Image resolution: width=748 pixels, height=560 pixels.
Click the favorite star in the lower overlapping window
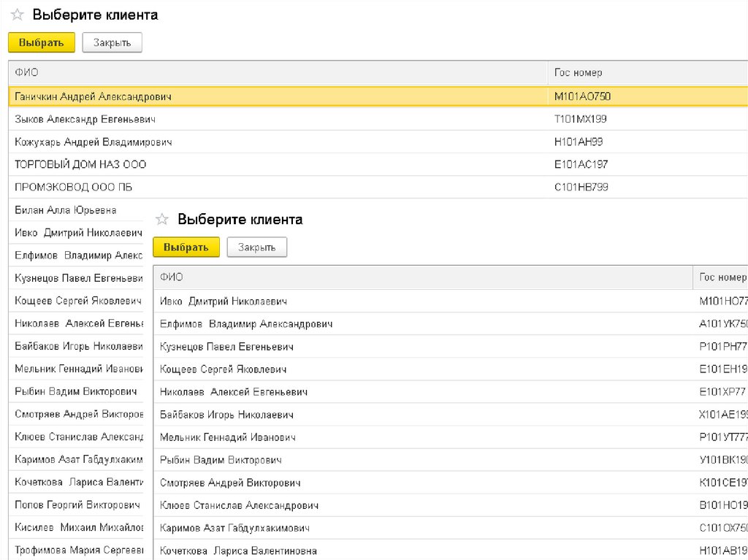tap(162, 219)
